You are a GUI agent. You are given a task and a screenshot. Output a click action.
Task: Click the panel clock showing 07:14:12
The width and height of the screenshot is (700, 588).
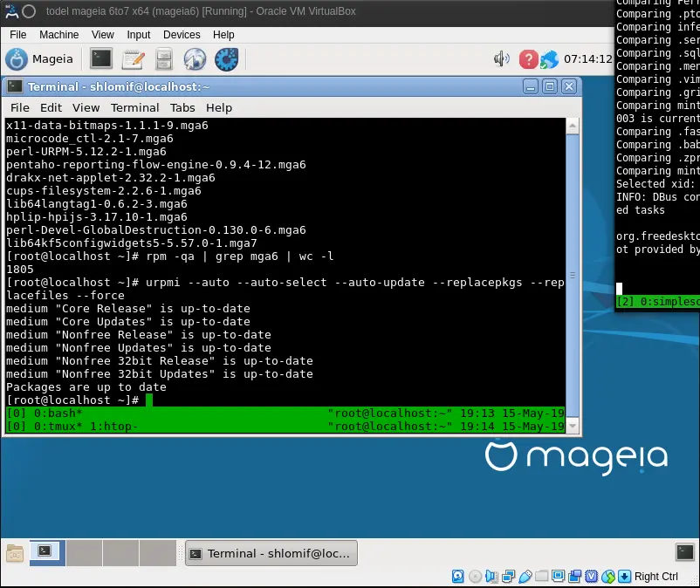tap(587, 59)
